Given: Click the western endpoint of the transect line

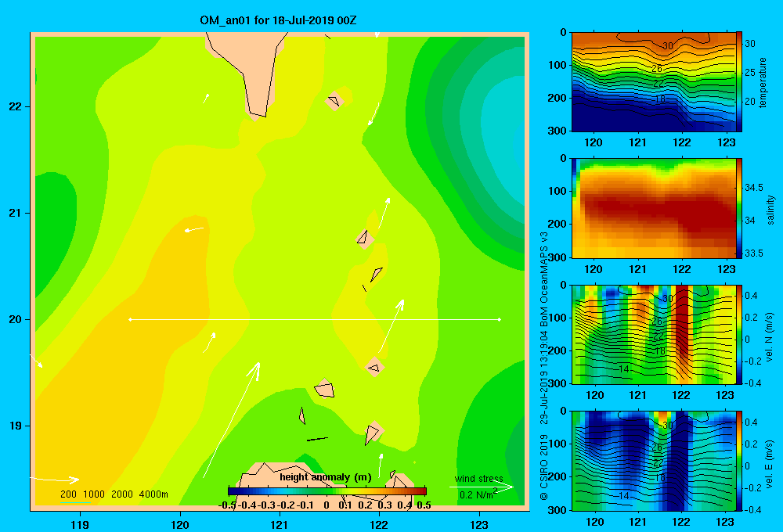Looking at the screenshot, I should (x=130, y=319).
